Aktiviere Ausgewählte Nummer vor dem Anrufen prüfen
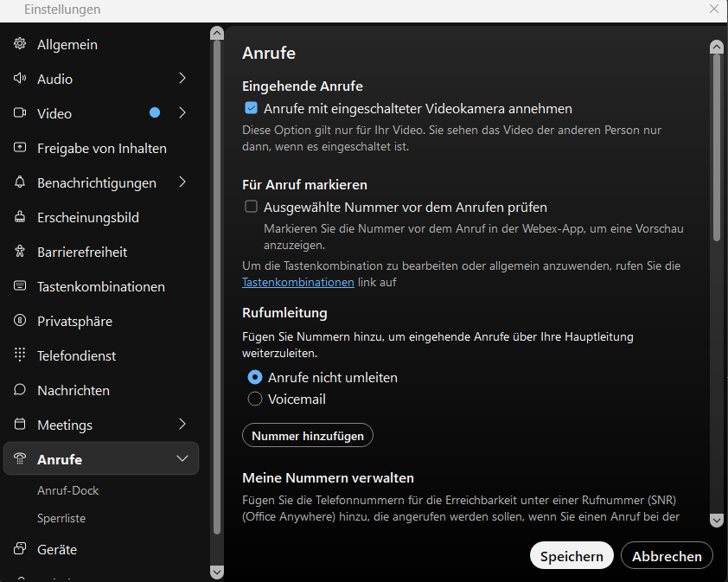Screen dimensions: 728x582 [x=250, y=206]
